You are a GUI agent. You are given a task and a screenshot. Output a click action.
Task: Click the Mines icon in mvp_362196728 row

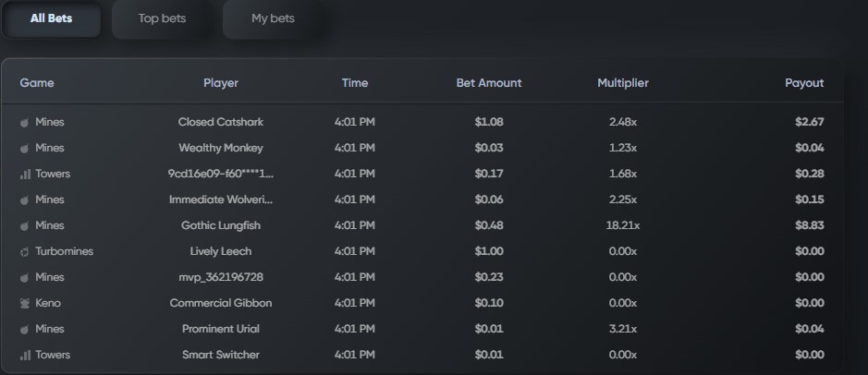coord(24,278)
